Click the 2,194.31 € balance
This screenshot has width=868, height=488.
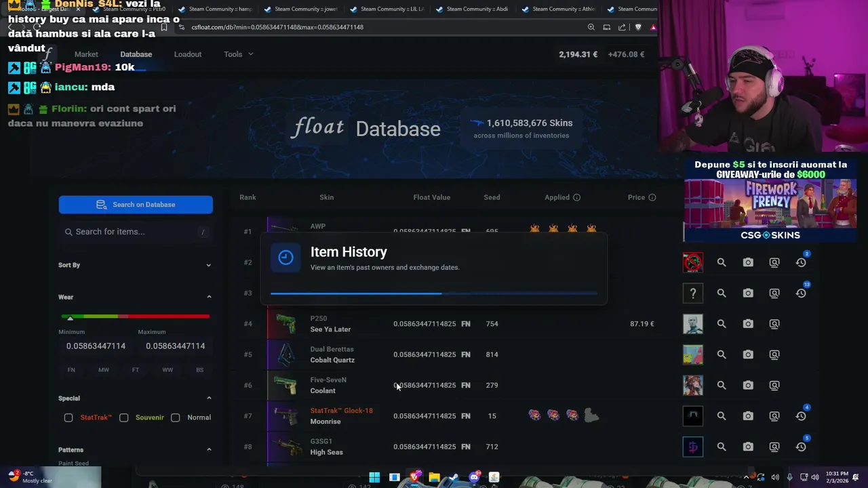tap(578, 54)
